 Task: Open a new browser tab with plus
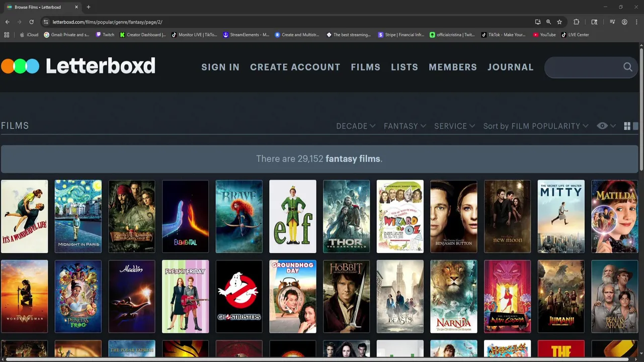[x=89, y=7]
